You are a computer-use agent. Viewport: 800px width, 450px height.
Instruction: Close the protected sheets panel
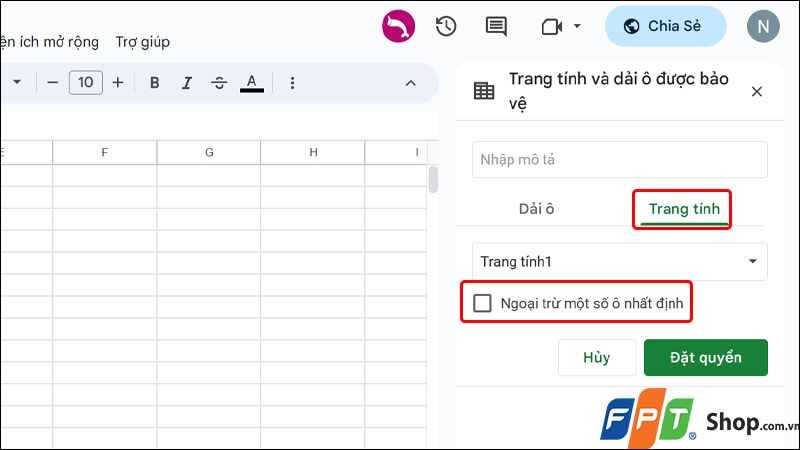tap(757, 91)
